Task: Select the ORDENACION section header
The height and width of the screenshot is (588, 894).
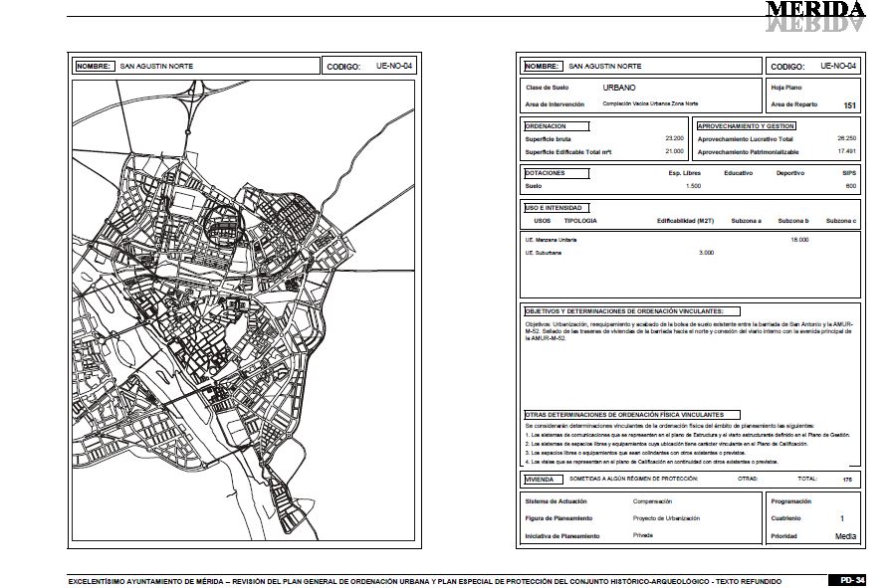Action: coord(557,126)
